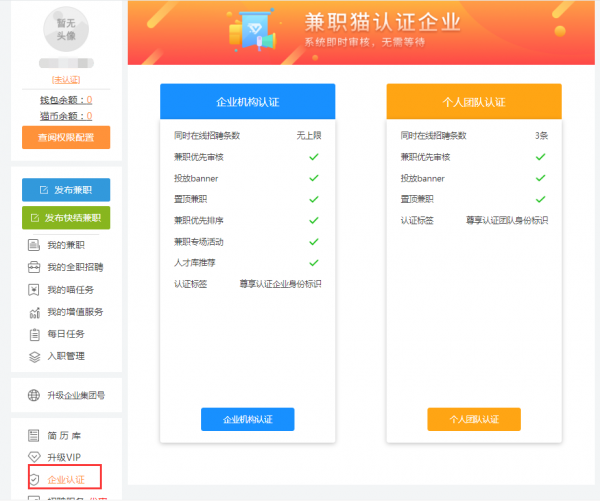Click the clipboard icon for 每日任务
The image size is (600, 501).
coord(34,335)
